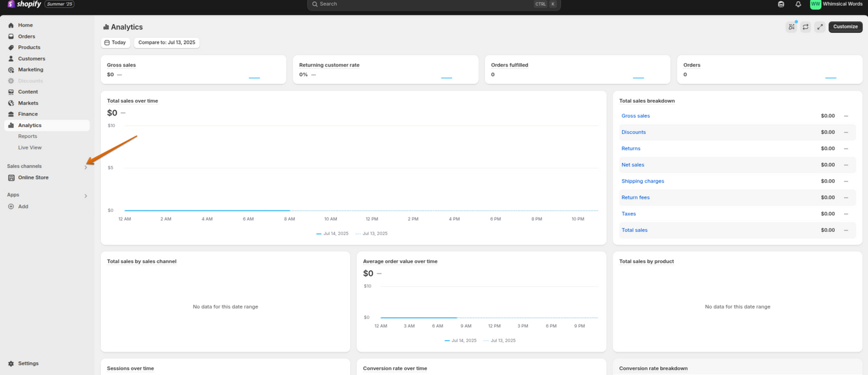Open the Sidekick assistant icon

tap(781, 4)
